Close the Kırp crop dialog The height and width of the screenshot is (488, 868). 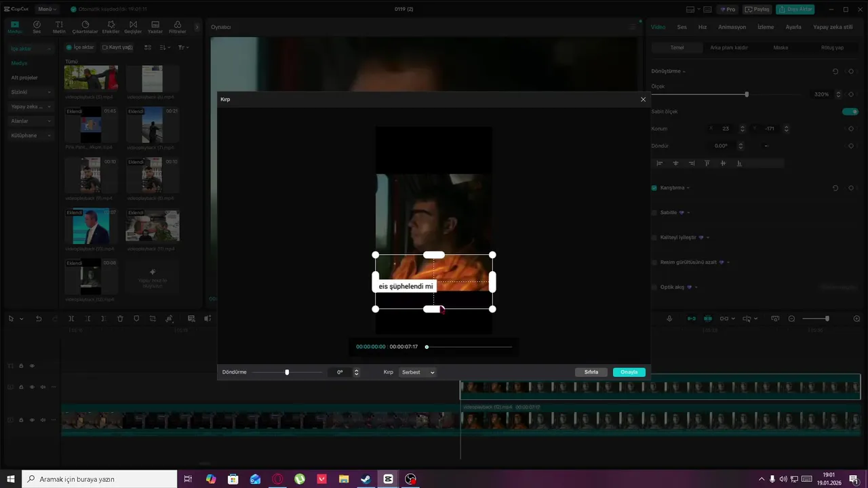coord(643,100)
